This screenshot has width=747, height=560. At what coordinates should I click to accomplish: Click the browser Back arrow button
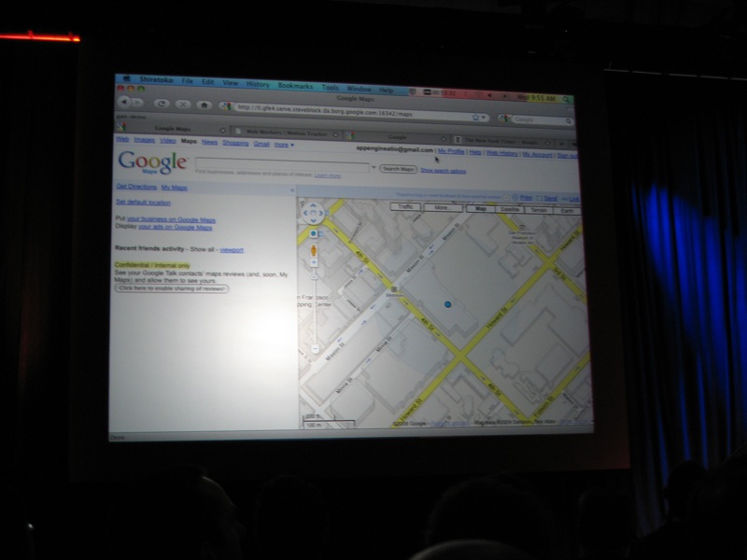[124, 102]
